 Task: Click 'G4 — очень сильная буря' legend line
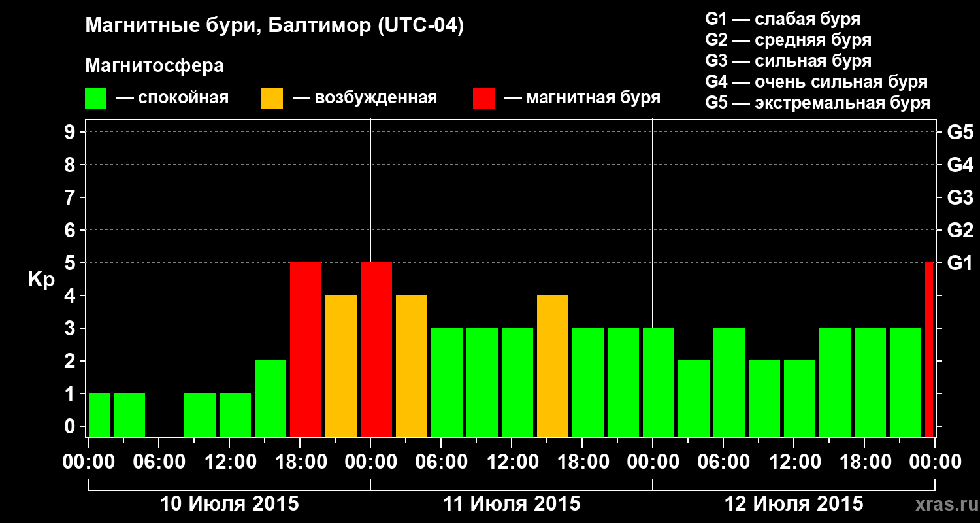point(816,82)
